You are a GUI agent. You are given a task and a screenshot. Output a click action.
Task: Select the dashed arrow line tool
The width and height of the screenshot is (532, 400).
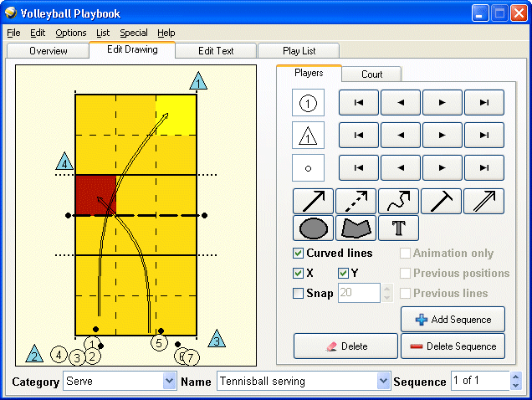pyautogui.click(x=356, y=202)
